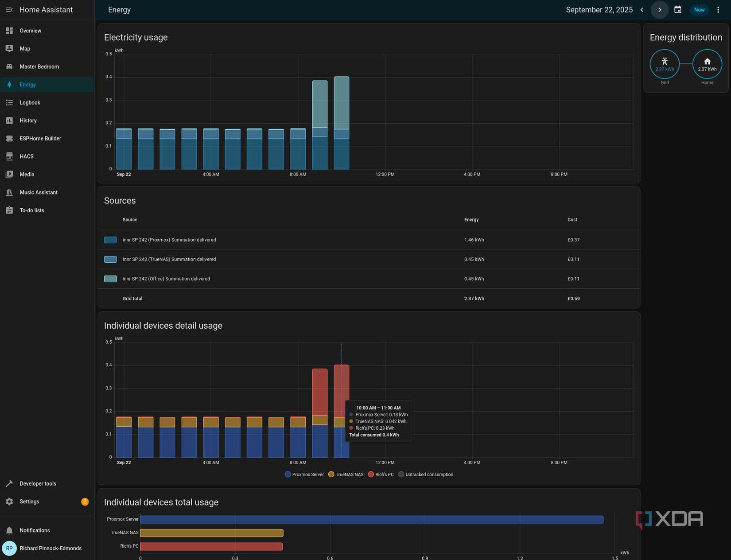Open the ESPHome Builder sidebar item

[x=40, y=138]
